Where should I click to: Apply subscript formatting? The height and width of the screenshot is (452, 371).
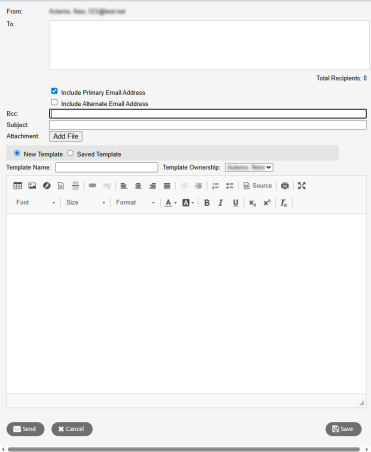coord(252,203)
